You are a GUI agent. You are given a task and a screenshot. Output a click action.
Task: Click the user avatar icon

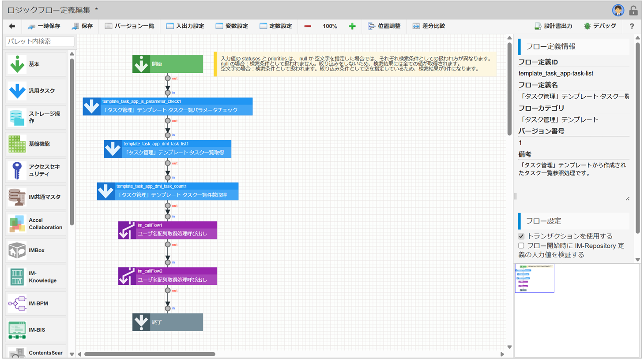coord(618,10)
